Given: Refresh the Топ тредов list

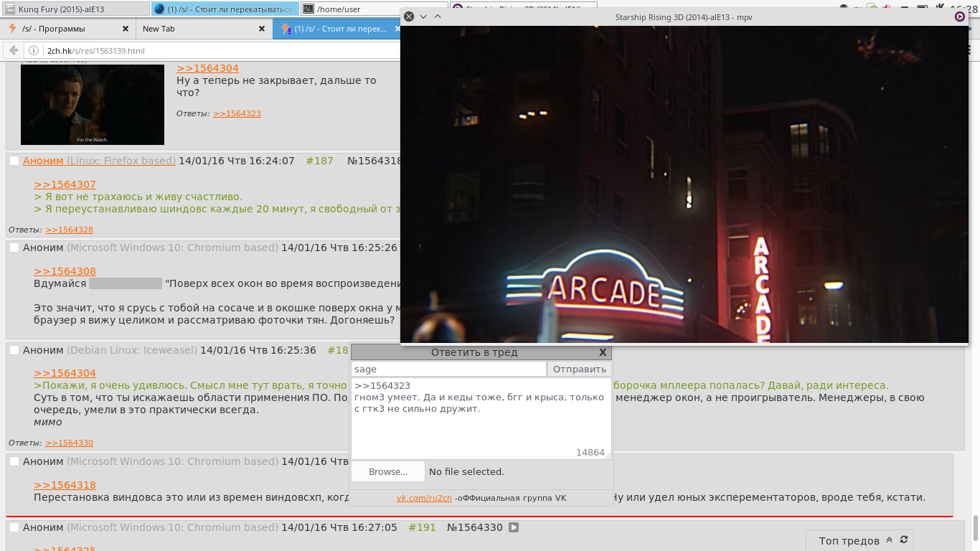Looking at the screenshot, I should [904, 540].
